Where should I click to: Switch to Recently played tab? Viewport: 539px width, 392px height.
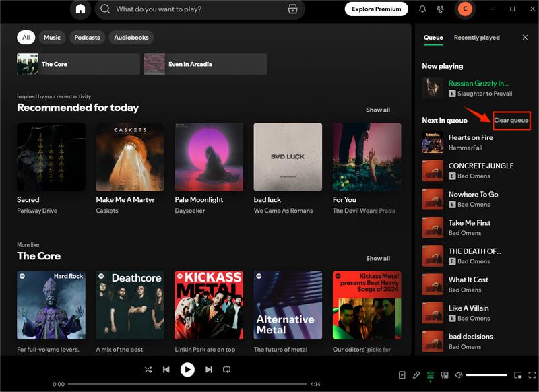477,38
